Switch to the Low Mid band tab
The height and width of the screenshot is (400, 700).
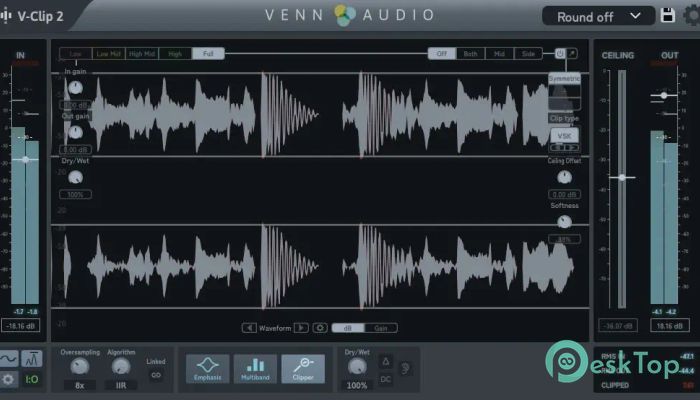(x=106, y=53)
